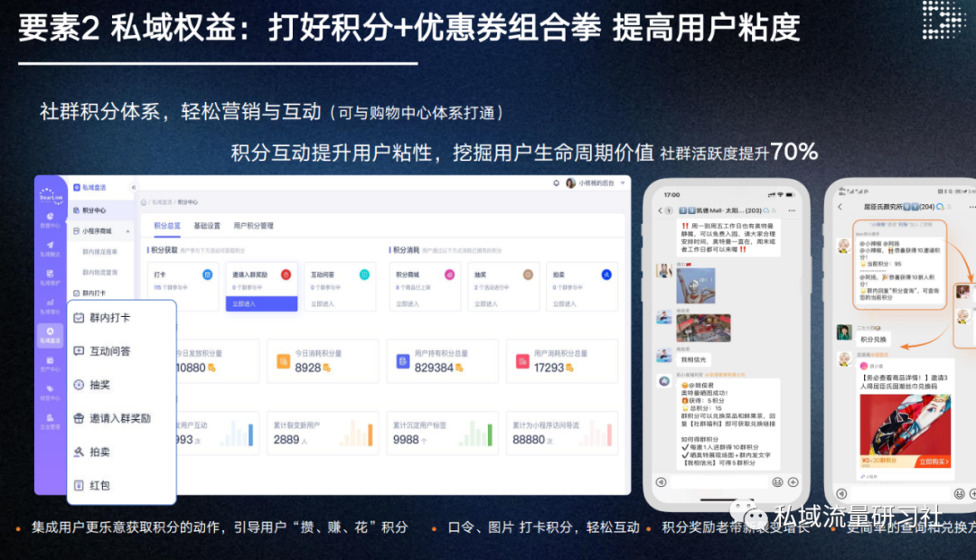
Task: Tap 立即购买 on the scarf product card
Action: [934, 462]
